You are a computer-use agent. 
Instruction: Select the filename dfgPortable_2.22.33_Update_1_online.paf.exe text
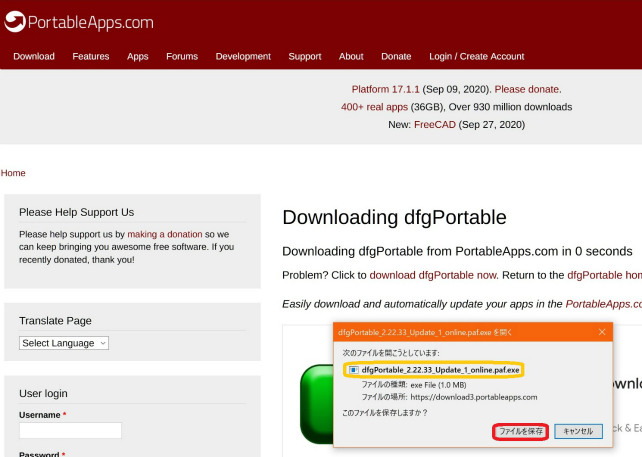coord(441,370)
